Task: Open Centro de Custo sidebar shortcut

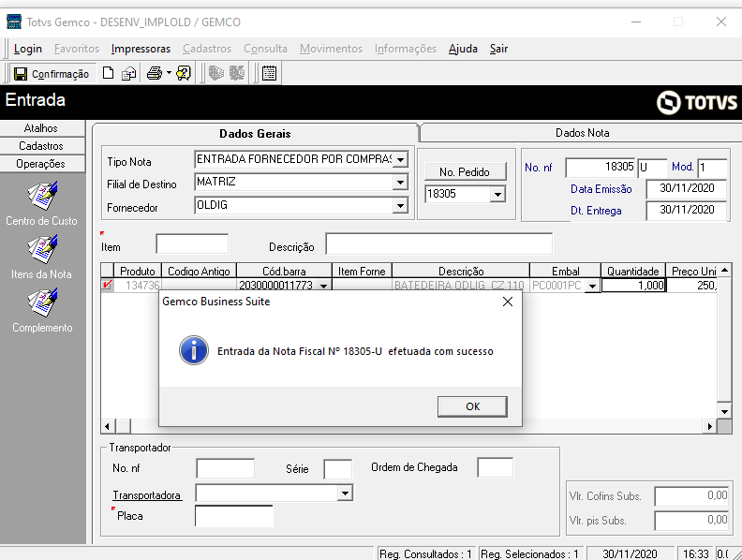Action: pos(42,203)
